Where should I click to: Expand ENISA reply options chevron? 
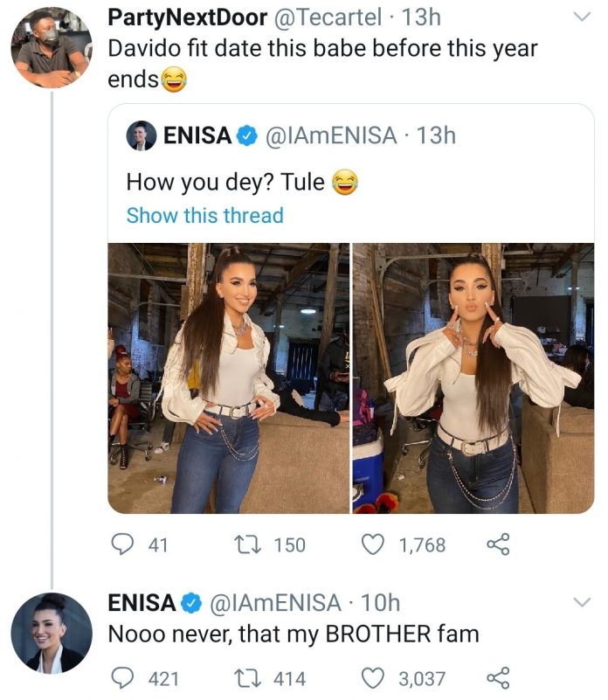click(580, 602)
